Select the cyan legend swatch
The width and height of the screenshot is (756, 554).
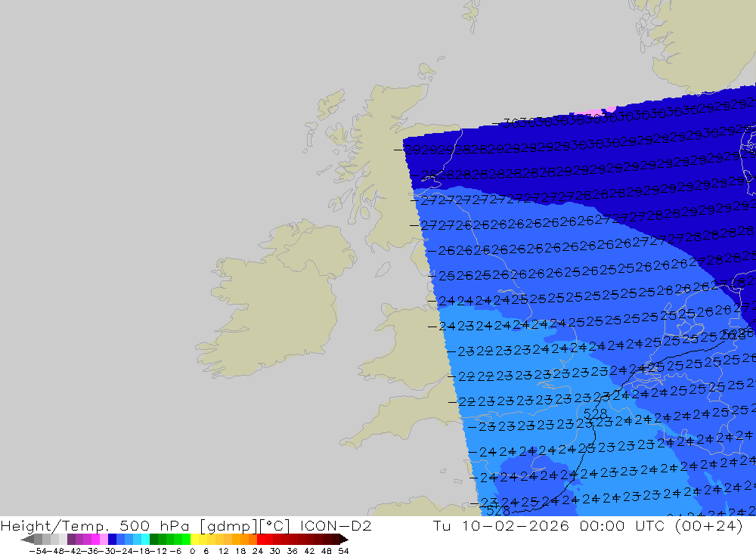click(x=145, y=539)
